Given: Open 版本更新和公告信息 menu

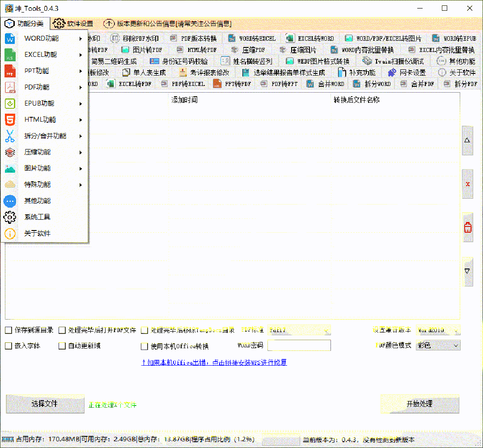Looking at the screenshot, I should click(168, 23).
